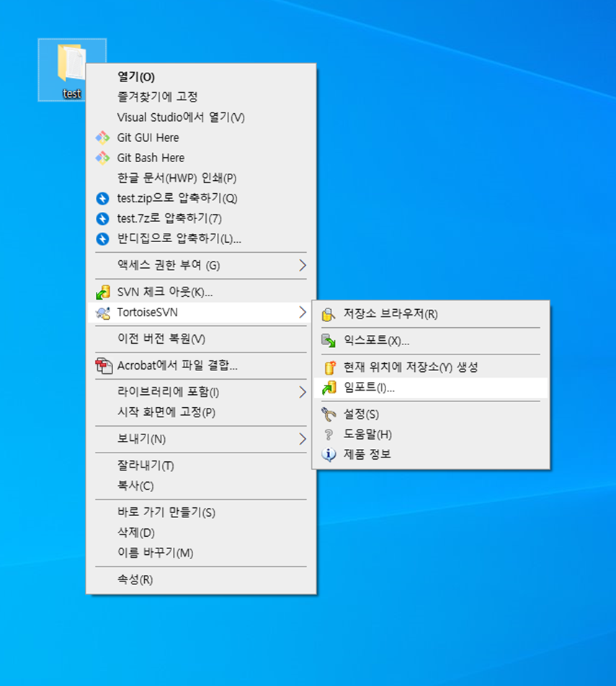
Task: Select the test folder on desktop
Action: tap(72, 70)
